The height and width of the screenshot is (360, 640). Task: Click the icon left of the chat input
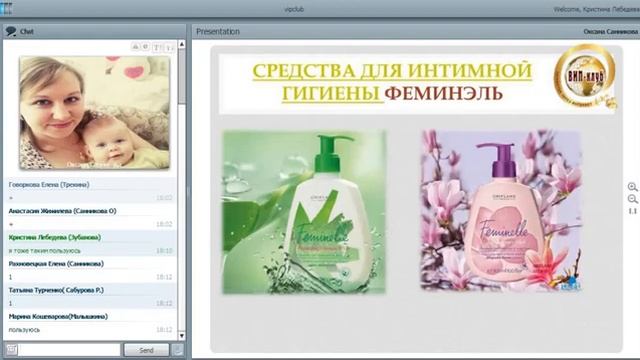11,349
